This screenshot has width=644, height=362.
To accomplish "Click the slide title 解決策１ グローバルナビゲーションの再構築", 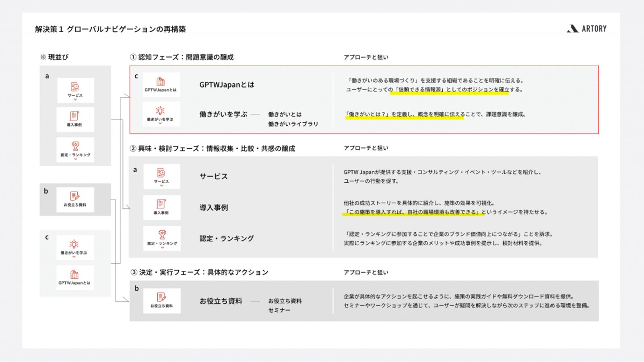I will click(110, 29).
